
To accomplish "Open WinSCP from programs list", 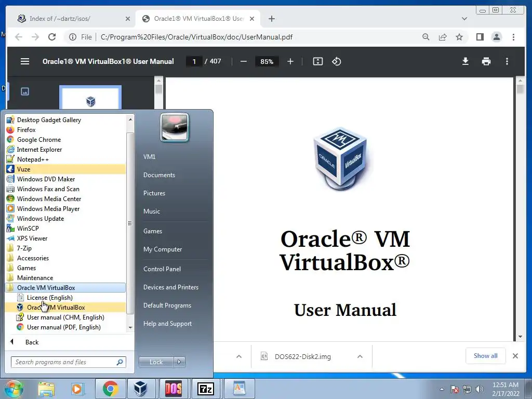I will click(65, 229).
